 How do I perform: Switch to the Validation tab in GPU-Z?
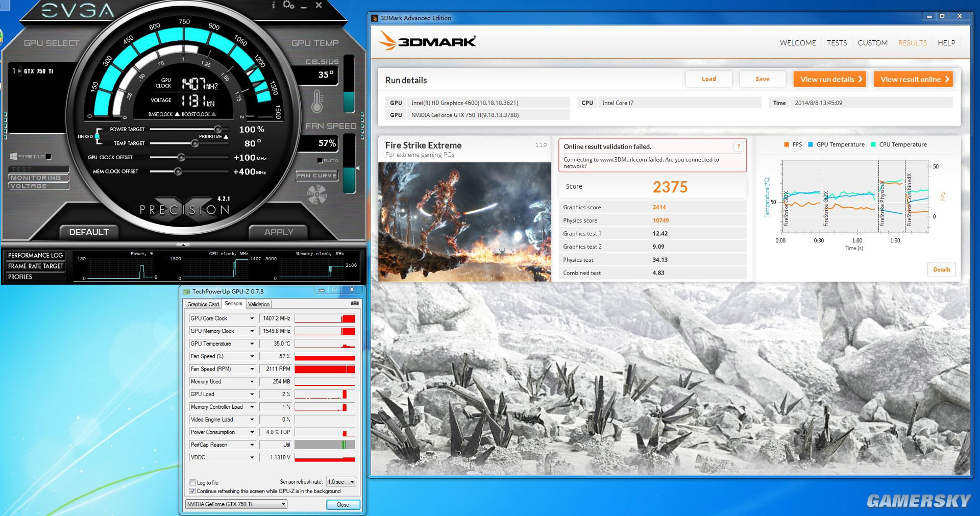point(259,304)
